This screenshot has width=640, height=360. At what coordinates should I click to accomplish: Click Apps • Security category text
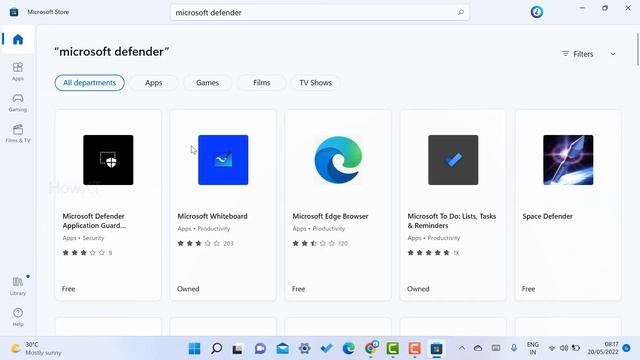coord(83,238)
